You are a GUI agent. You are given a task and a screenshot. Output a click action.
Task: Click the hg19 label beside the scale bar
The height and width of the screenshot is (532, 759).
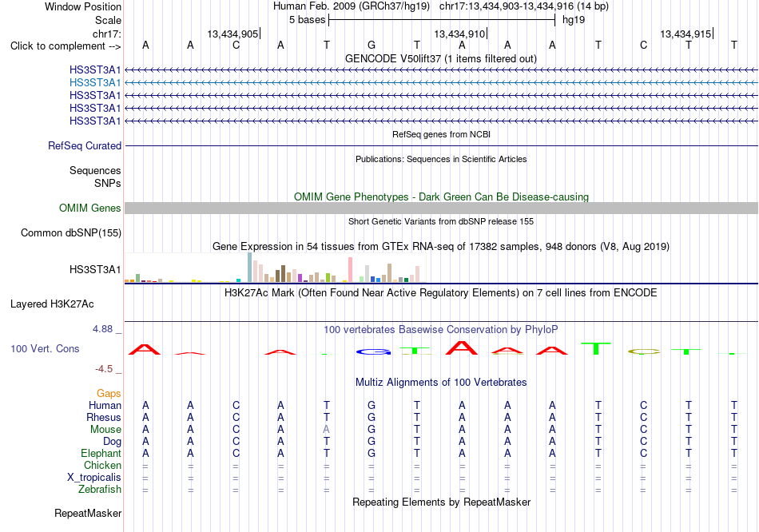(x=574, y=20)
